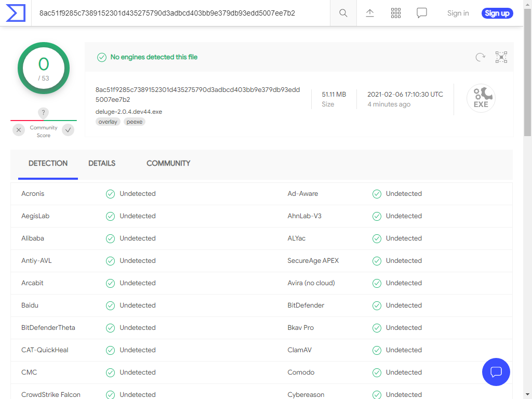Click the Community Score label
532x399 pixels.
pos(44,131)
